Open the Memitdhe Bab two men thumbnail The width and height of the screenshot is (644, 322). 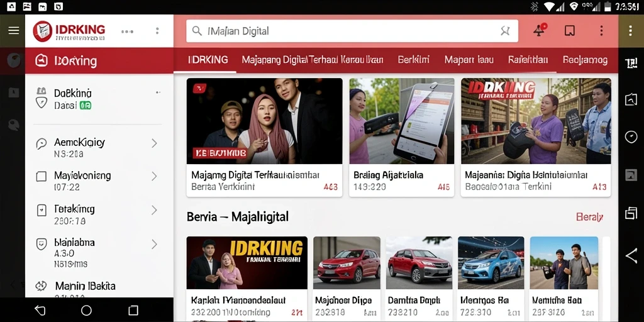[564, 263]
